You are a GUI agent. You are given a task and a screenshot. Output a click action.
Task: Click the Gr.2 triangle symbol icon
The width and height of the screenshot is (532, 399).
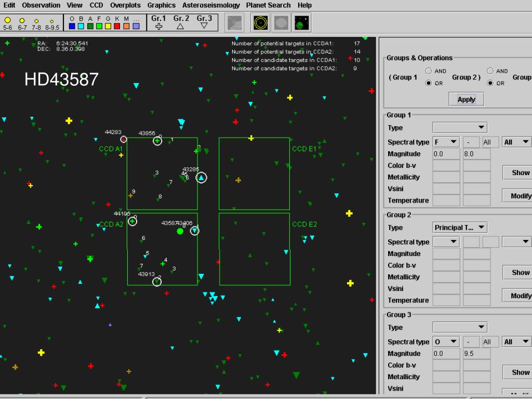(x=180, y=26)
